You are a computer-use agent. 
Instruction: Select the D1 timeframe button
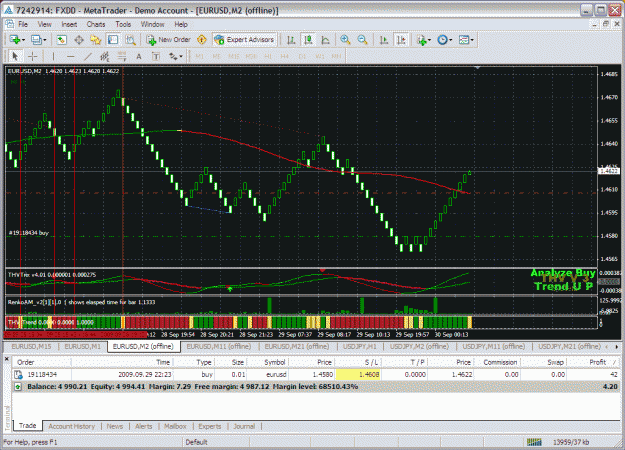(302, 57)
